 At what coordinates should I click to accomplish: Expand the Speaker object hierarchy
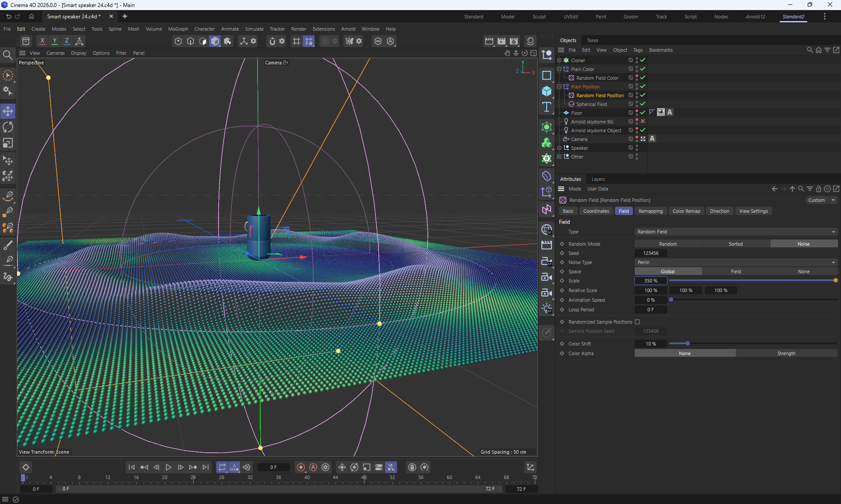tap(559, 148)
